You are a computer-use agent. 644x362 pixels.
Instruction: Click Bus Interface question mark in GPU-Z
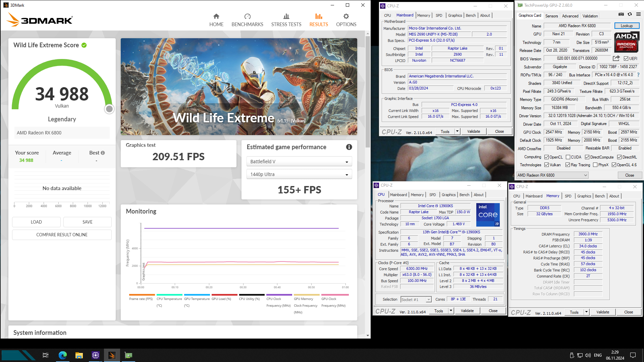pyautogui.click(x=638, y=75)
